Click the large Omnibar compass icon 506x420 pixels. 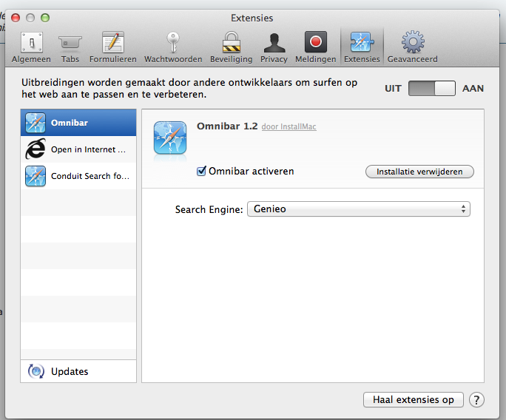[170, 138]
